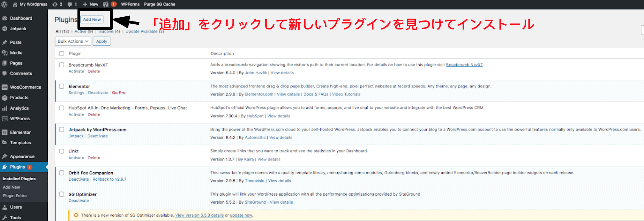The image size is (644, 221).
Task: Open the WordPress logo menu
Action: point(4,4)
